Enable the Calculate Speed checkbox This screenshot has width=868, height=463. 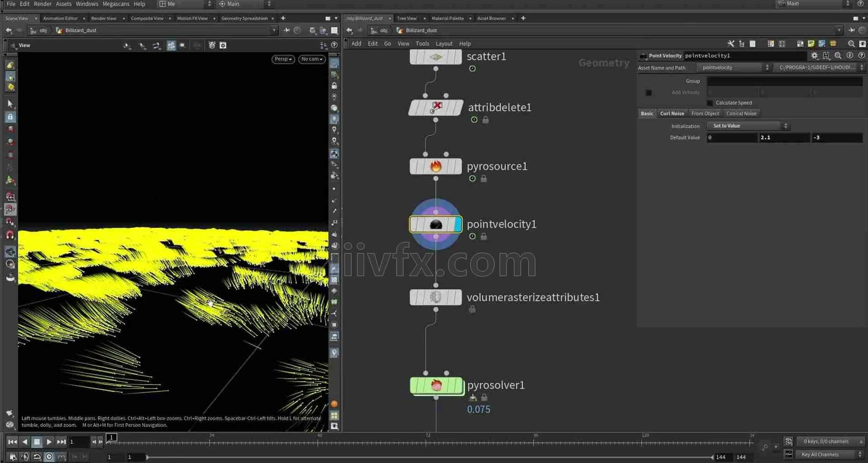[710, 103]
